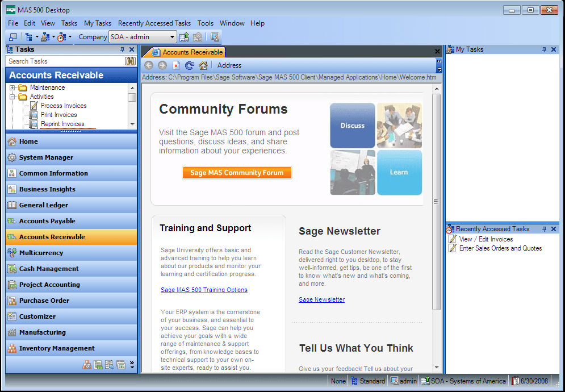Image resolution: width=565 pixels, height=392 pixels.
Task: Open the Help menu
Action: tap(258, 23)
